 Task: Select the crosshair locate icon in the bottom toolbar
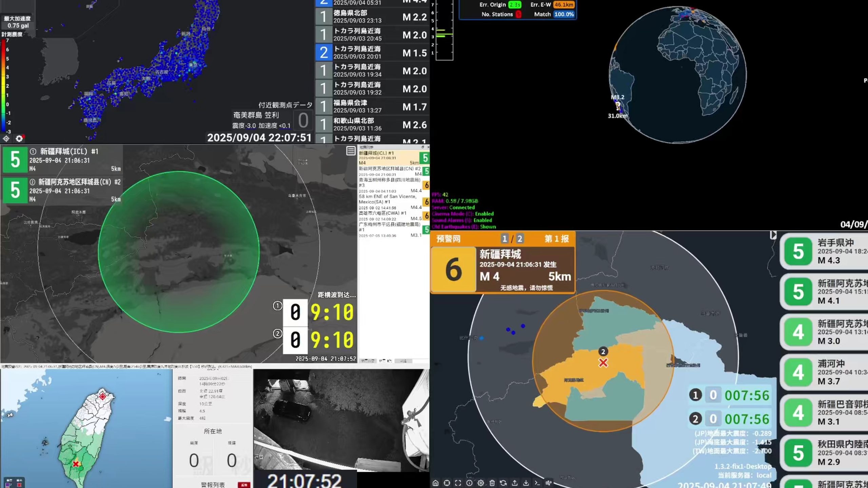click(447, 484)
